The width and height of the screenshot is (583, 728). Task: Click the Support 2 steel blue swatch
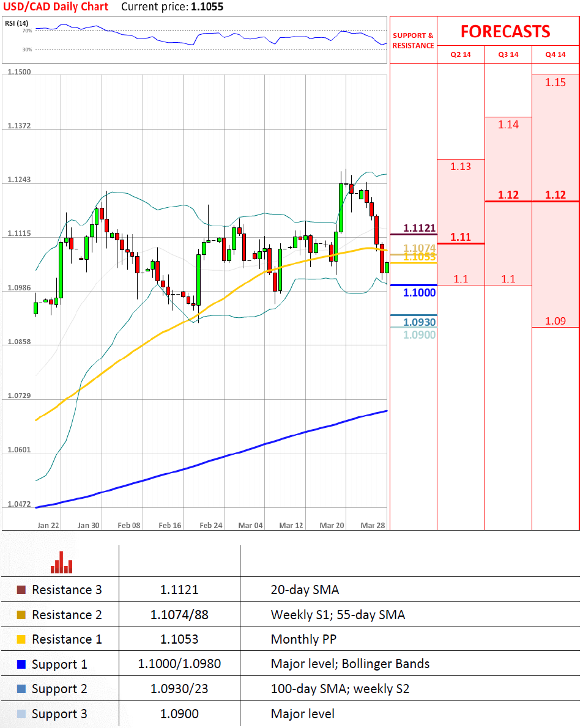(x=21, y=689)
